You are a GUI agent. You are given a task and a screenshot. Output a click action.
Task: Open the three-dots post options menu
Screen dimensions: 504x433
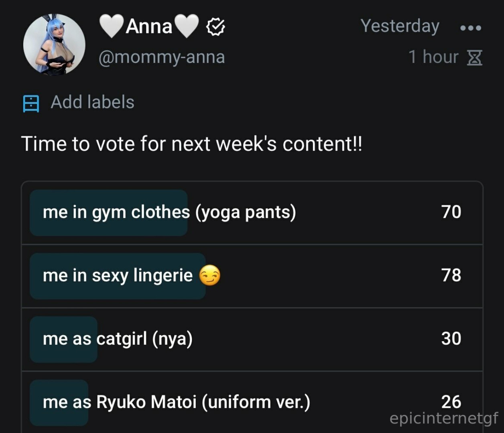(471, 28)
